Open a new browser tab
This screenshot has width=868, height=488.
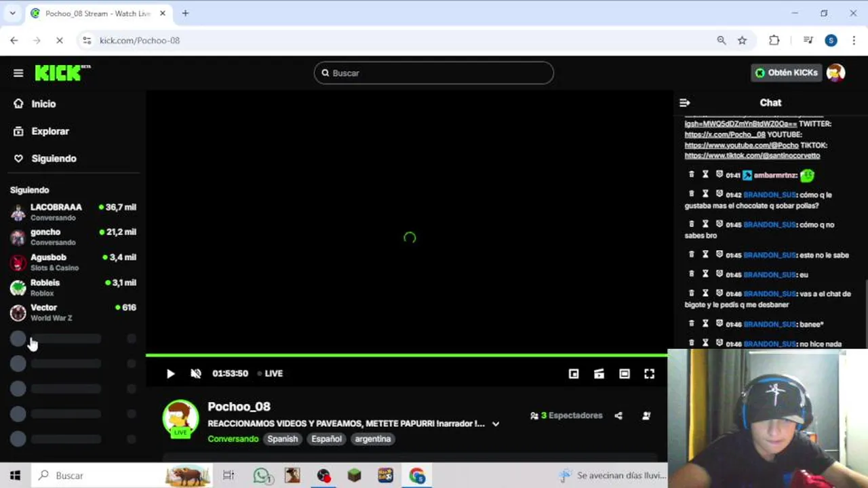coord(185,13)
